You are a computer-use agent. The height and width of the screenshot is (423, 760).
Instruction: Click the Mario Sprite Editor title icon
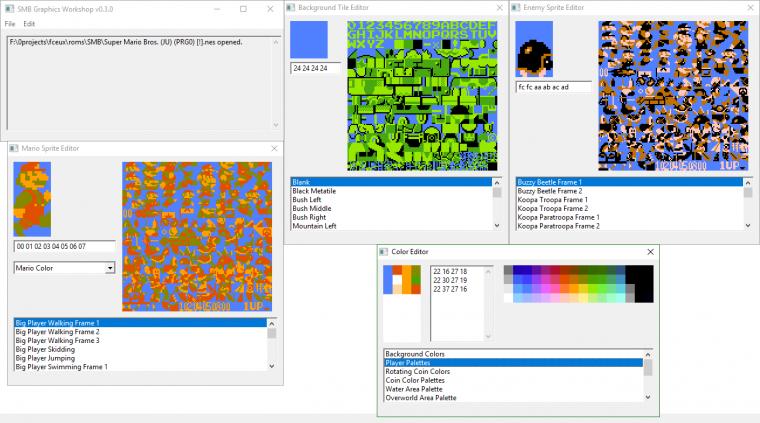coord(14,148)
